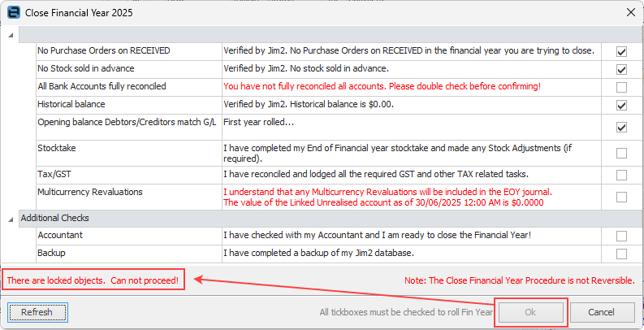Select the Tax/GST row label
The height and width of the screenshot is (330, 644).
point(54,174)
